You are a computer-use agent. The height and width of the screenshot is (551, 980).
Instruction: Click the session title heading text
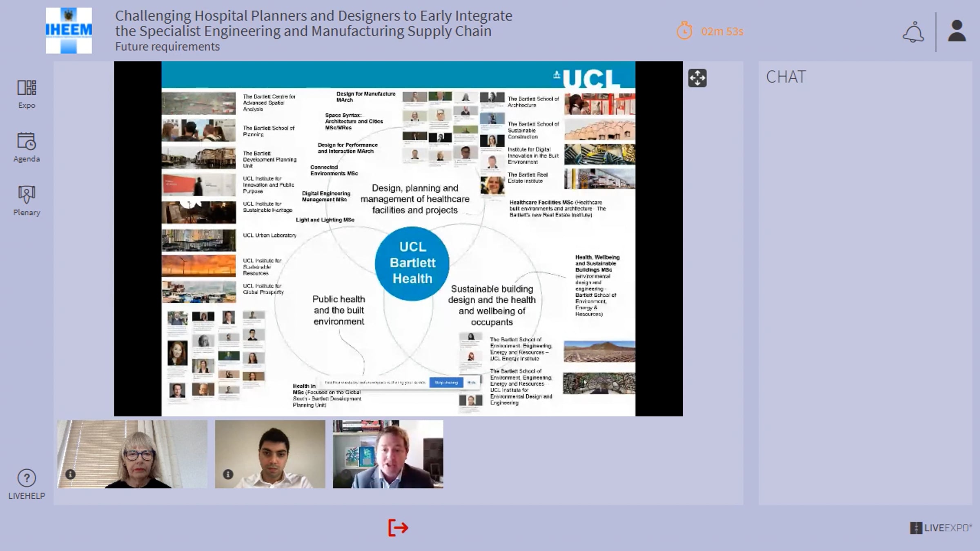pos(313,23)
